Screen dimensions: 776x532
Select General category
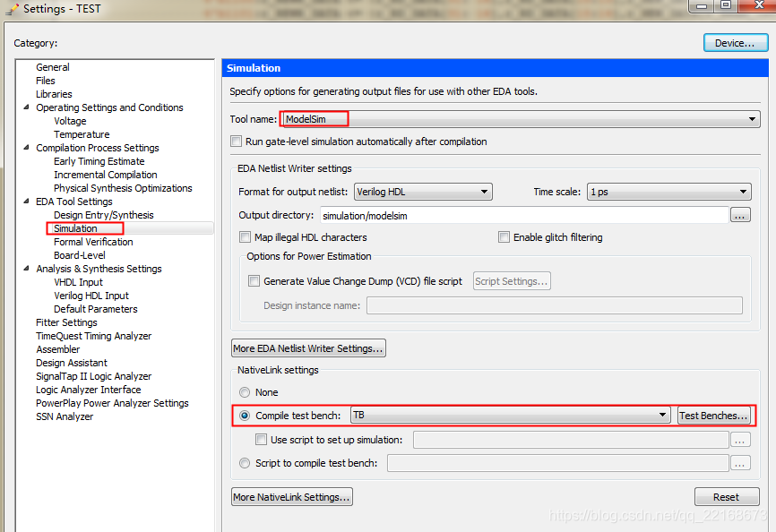pos(53,67)
